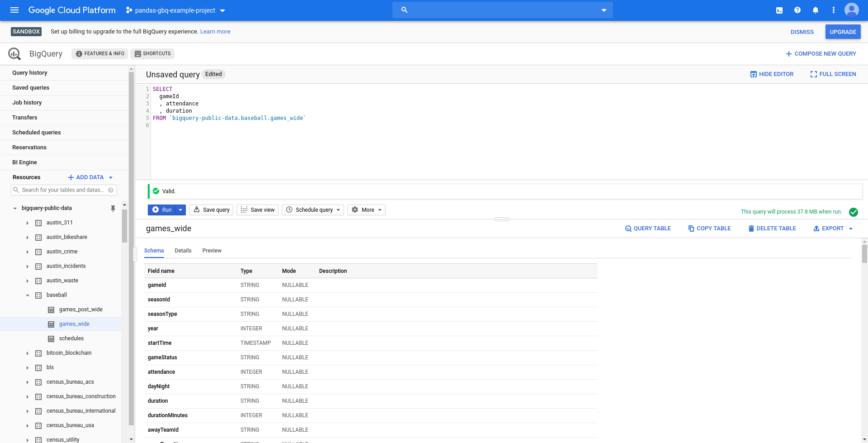Expand austin_crime dataset
Viewport: 868px width, 443px height.
click(28, 252)
